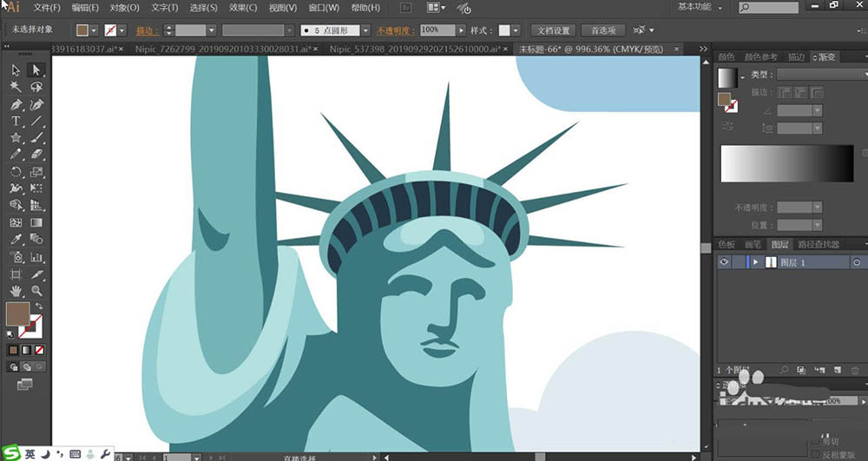Enable Draw Behind mode
The image size is (868, 461).
27,366
